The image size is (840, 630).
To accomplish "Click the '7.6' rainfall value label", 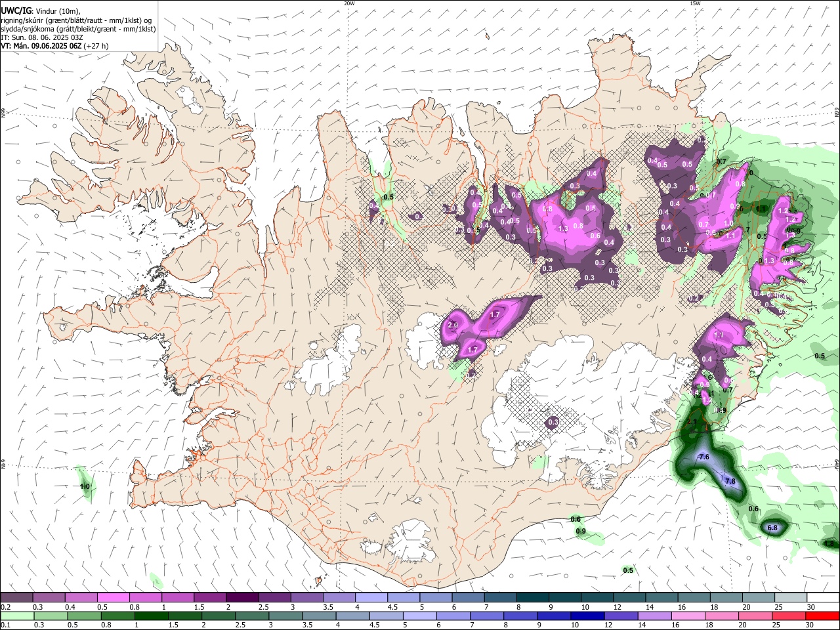I will coord(704,457).
